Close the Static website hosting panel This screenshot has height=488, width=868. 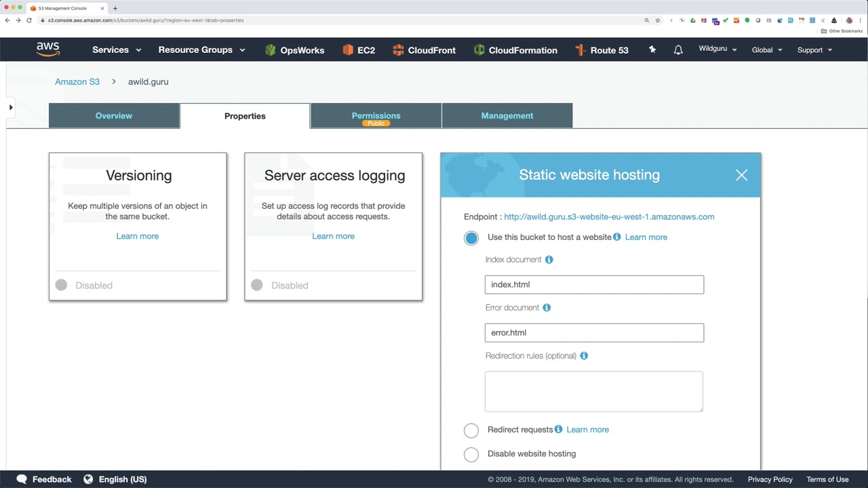[x=742, y=176]
